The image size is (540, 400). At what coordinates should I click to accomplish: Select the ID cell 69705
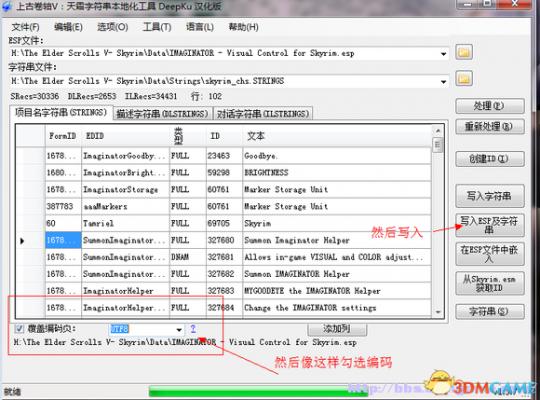click(x=224, y=224)
